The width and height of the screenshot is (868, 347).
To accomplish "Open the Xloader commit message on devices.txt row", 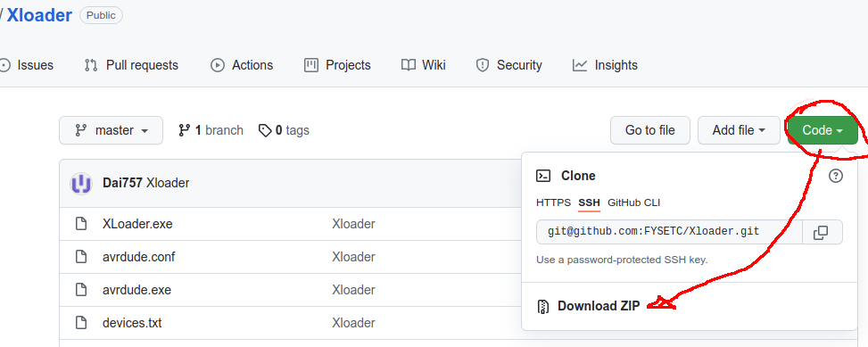I will (x=354, y=323).
